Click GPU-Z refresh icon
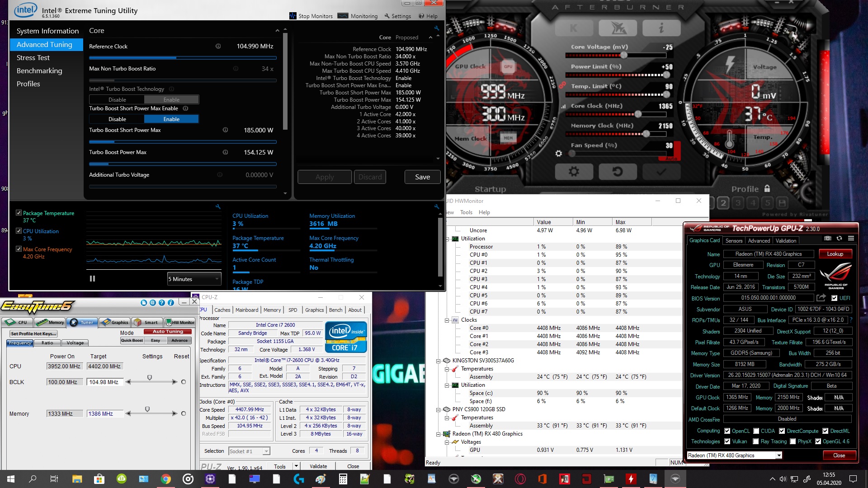Image resolution: width=868 pixels, height=488 pixels. [839, 238]
